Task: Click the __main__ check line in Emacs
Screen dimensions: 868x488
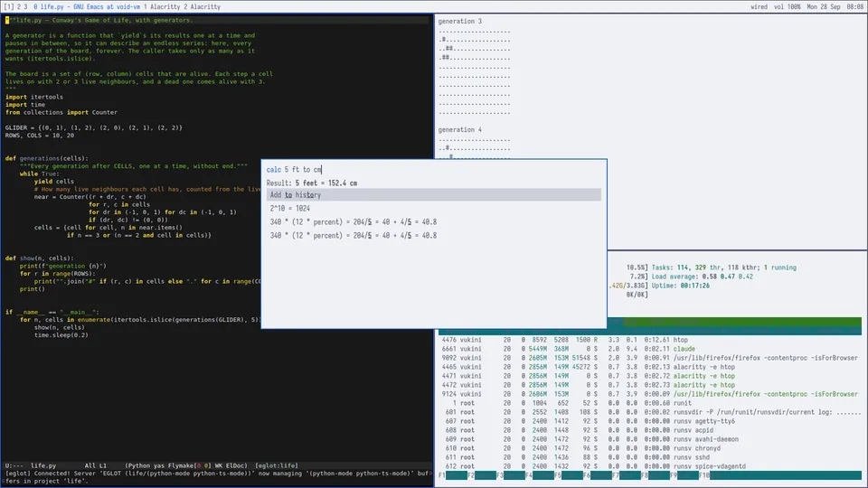Action: 52,312
